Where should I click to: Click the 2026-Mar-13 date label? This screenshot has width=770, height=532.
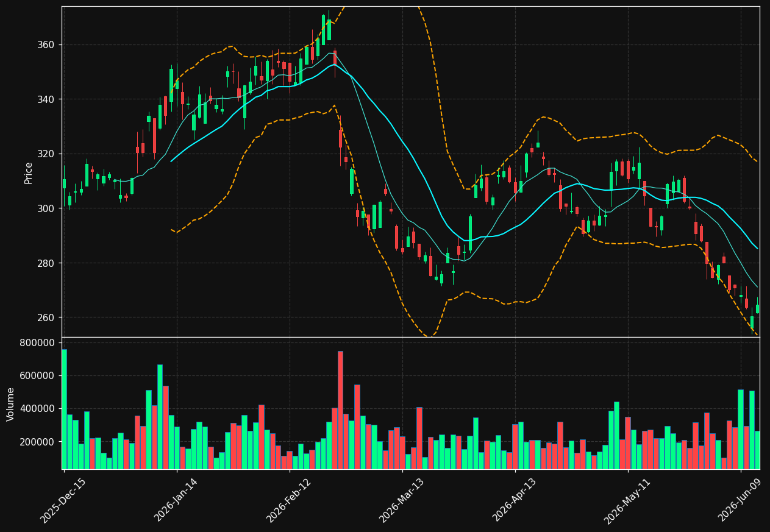click(x=401, y=501)
